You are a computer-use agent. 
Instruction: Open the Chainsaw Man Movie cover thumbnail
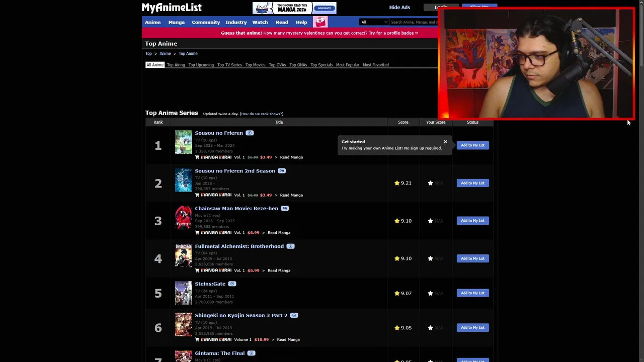[x=183, y=218]
